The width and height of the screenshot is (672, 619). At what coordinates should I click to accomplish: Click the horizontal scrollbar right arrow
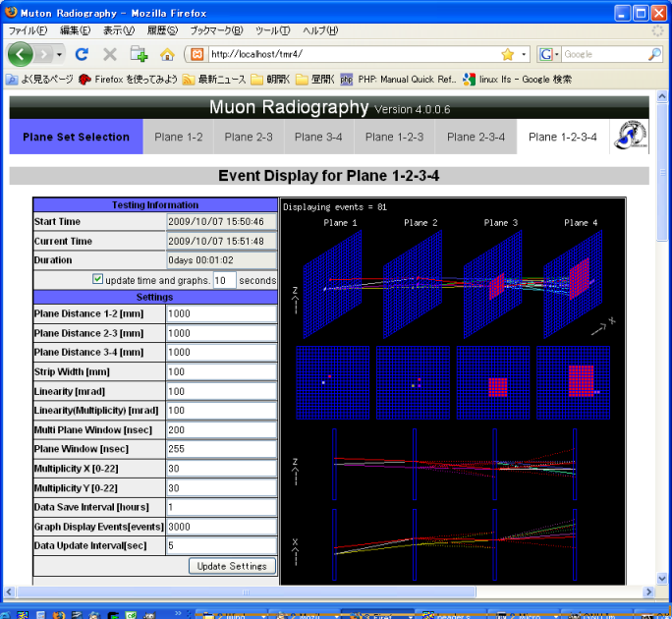pos(648,592)
